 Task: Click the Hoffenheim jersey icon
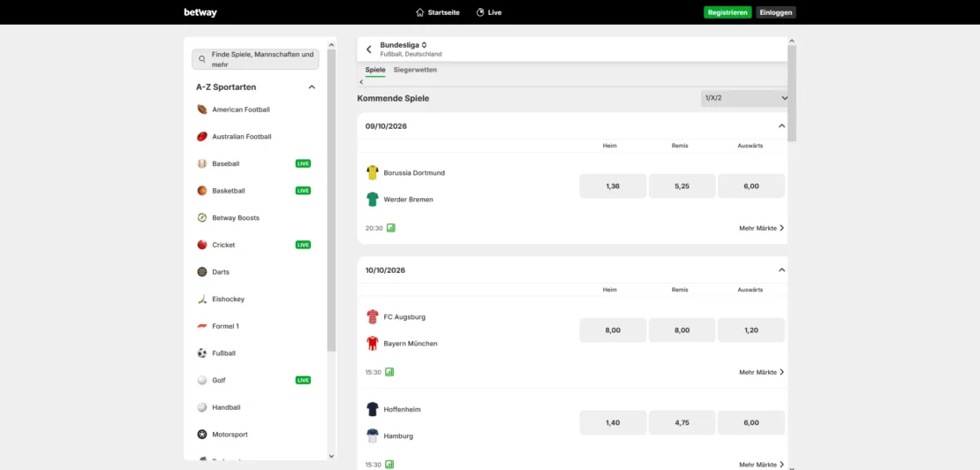click(373, 409)
